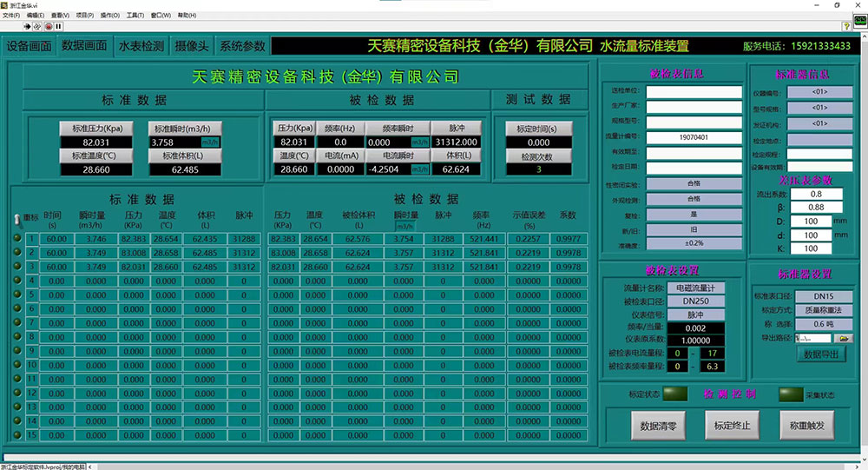Click the 数据导出 button
The image size is (868, 470).
[821, 354]
